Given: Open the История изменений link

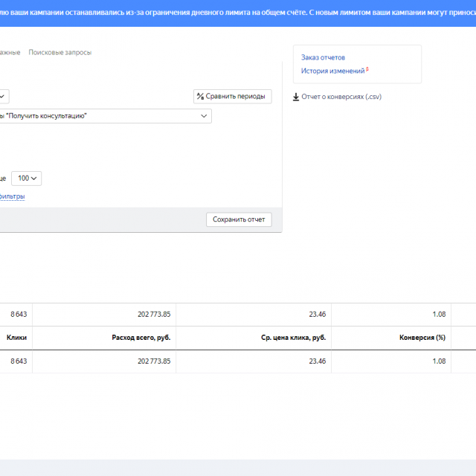Looking at the screenshot, I should (x=332, y=71).
